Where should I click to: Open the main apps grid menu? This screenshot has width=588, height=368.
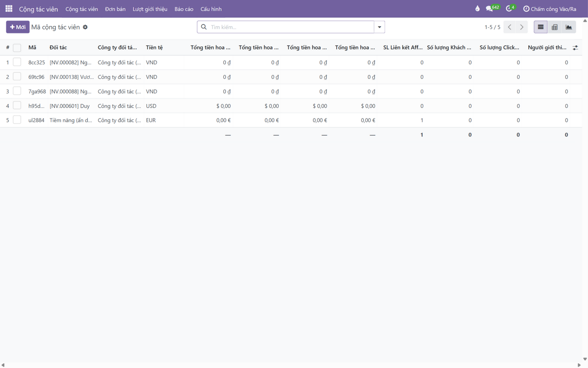click(x=9, y=8)
